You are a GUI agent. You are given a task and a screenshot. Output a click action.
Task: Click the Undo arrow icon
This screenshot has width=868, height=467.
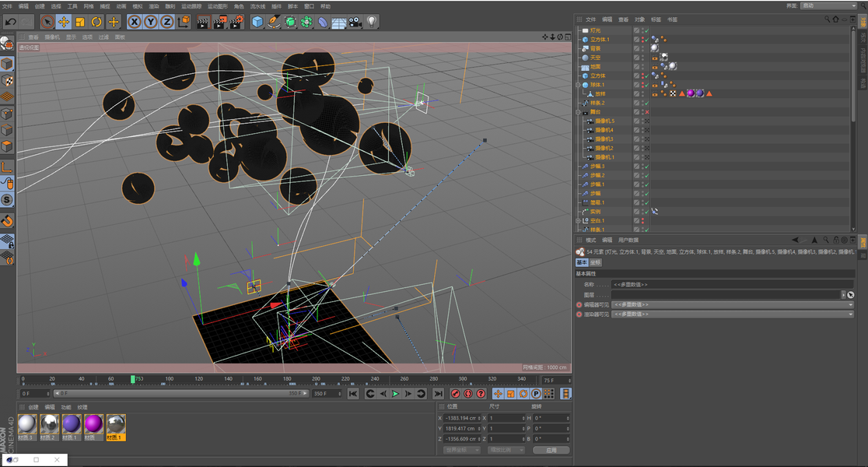click(11, 22)
